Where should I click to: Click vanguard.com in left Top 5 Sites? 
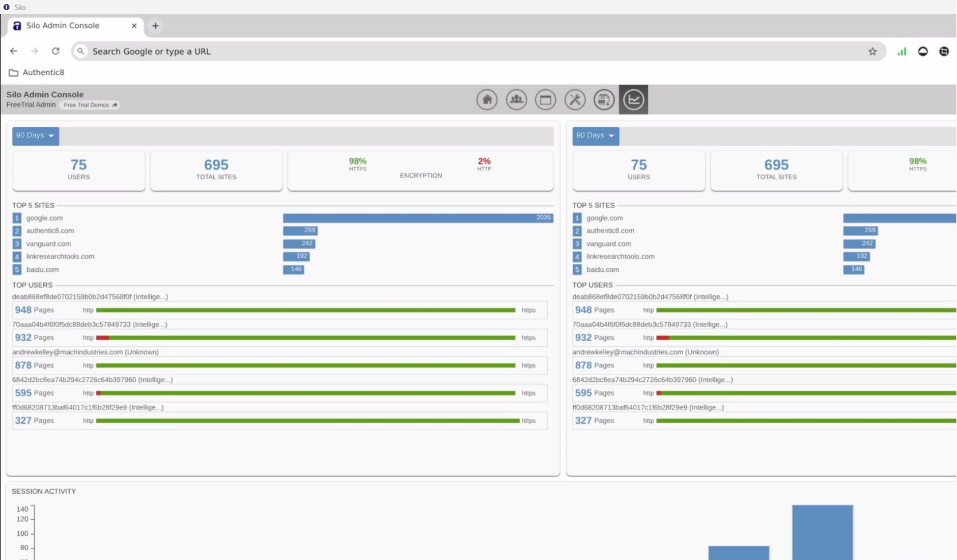coord(48,244)
